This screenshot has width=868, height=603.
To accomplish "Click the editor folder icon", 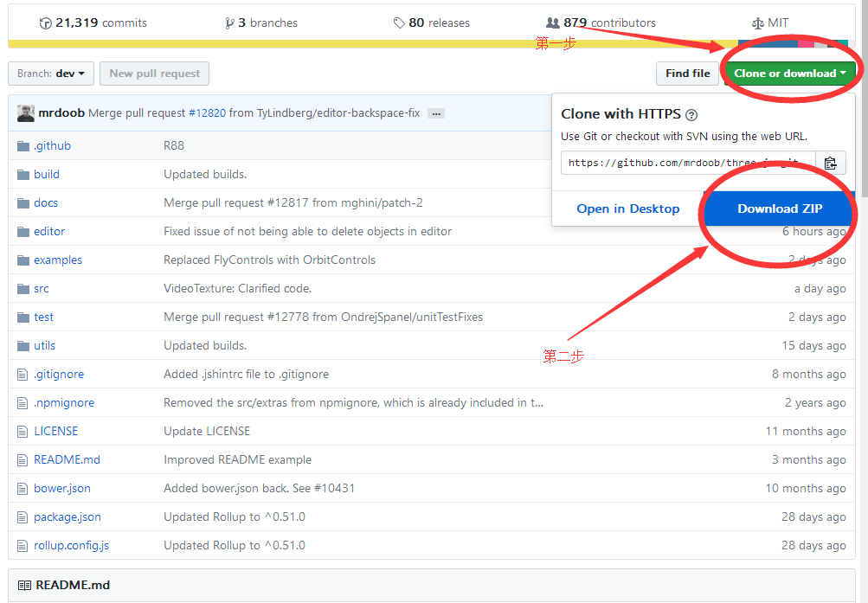I will coord(23,232).
